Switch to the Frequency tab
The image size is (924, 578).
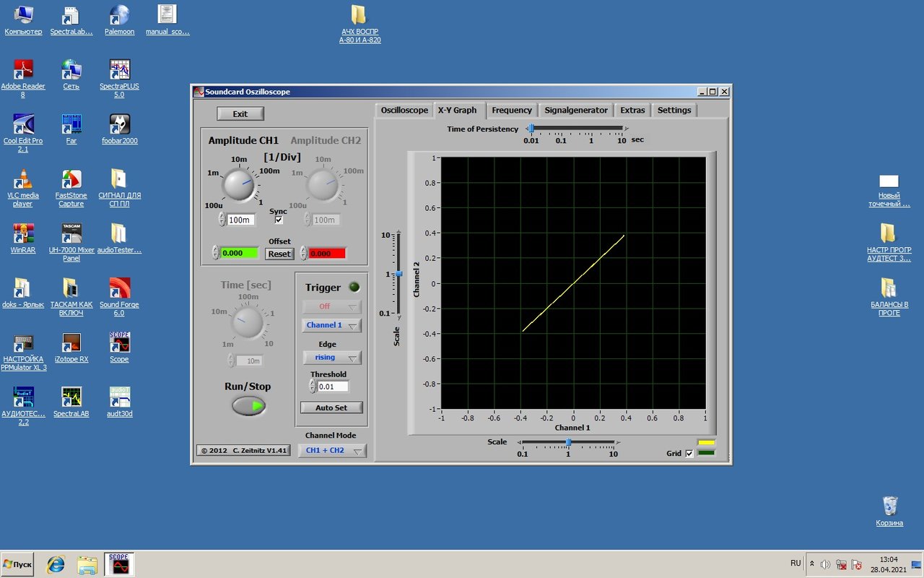[512, 111]
